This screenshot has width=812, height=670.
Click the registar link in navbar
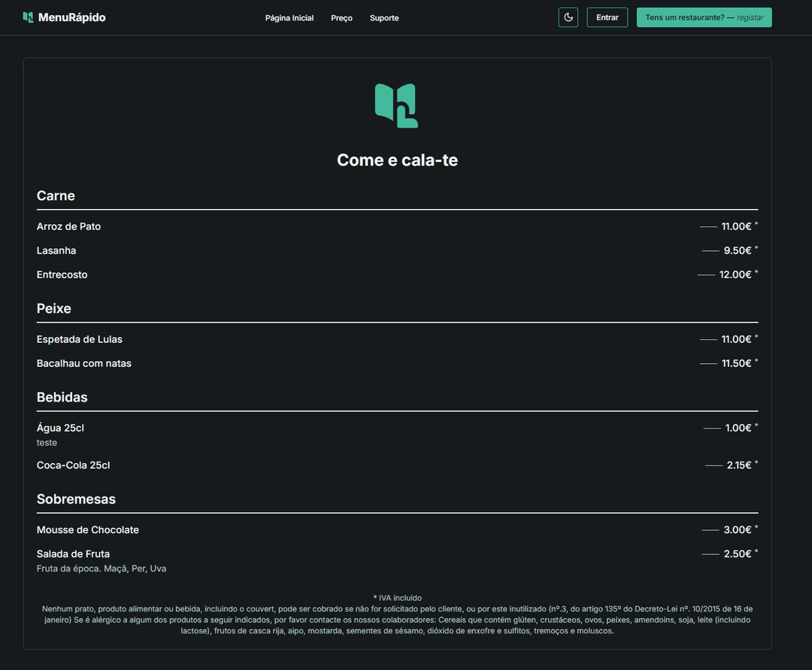752,17
